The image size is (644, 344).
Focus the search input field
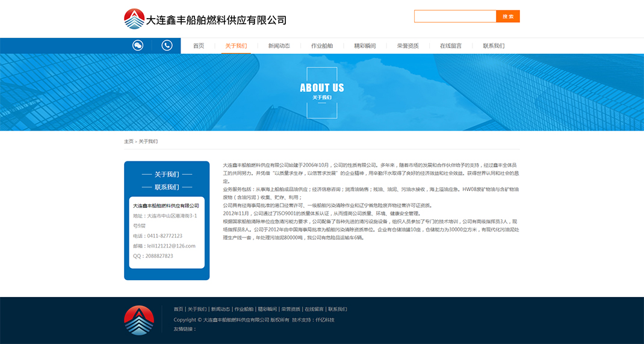455,16
